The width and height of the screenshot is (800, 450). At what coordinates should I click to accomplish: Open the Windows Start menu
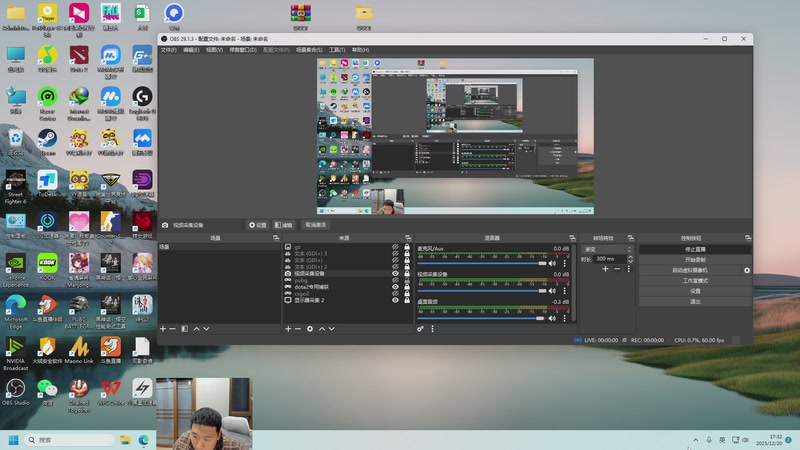click(14, 440)
